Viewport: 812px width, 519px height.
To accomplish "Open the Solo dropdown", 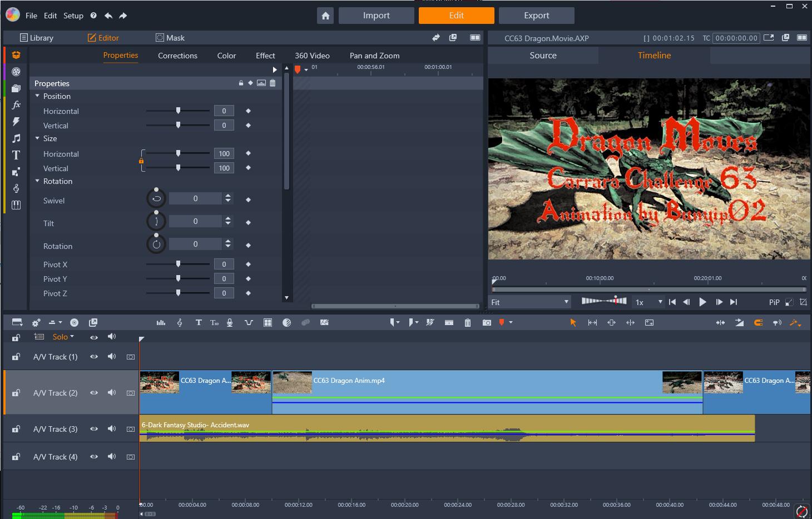I will tap(63, 337).
